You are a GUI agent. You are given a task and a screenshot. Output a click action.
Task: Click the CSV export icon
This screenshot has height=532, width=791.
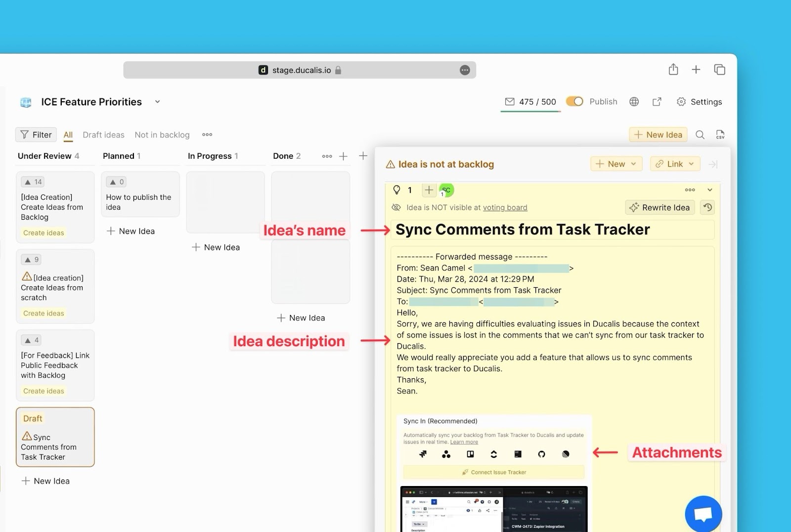[720, 134]
